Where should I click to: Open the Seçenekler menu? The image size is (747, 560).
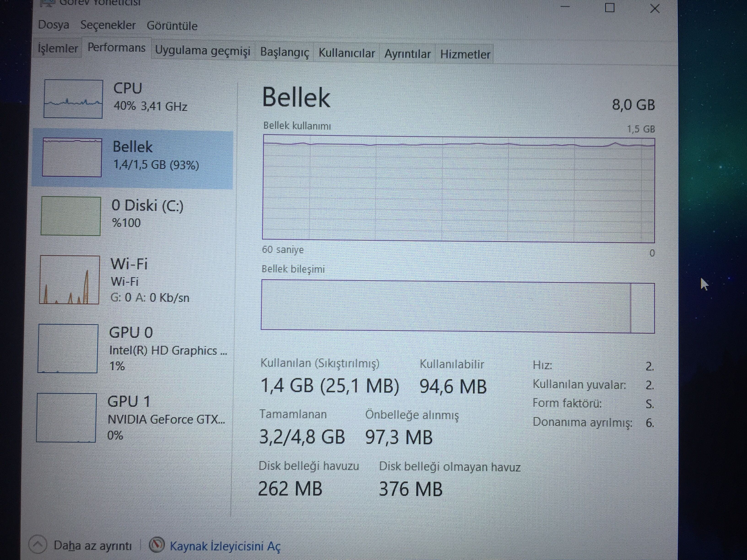pos(108,25)
